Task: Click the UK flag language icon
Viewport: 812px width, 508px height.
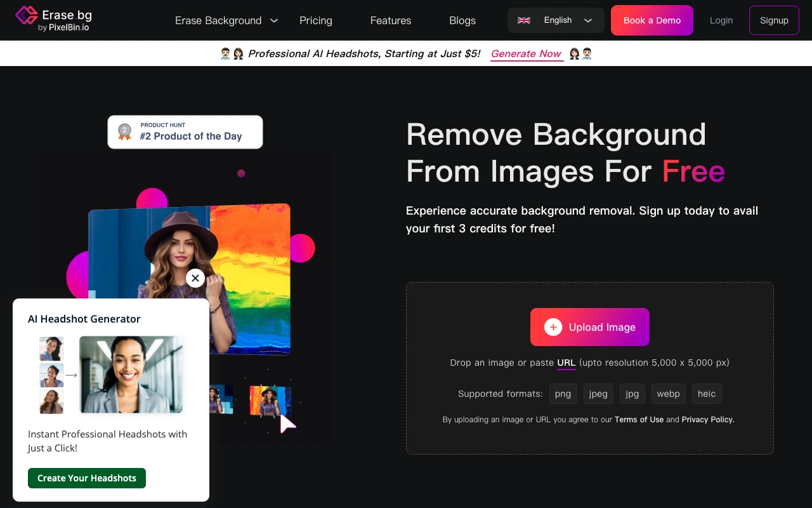Action: click(x=524, y=20)
